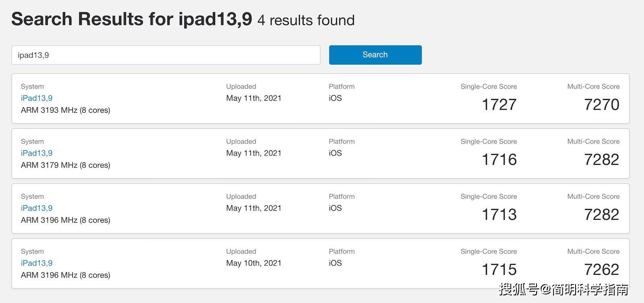Screen dimensions: 644x303
Task: Click iOS platform in the 1727 row
Action: pyautogui.click(x=335, y=98)
